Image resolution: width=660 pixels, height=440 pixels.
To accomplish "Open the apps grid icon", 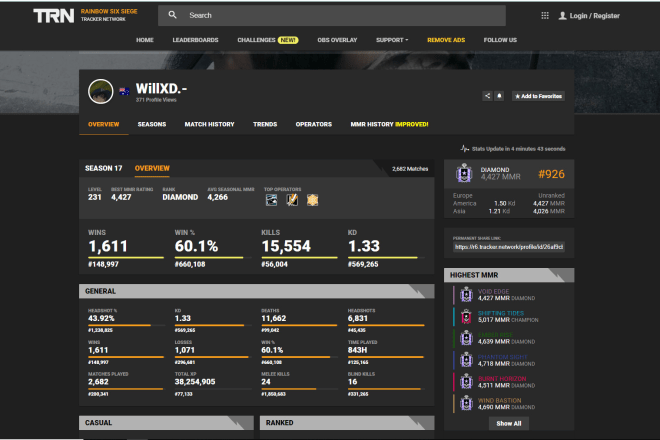I will (545, 16).
